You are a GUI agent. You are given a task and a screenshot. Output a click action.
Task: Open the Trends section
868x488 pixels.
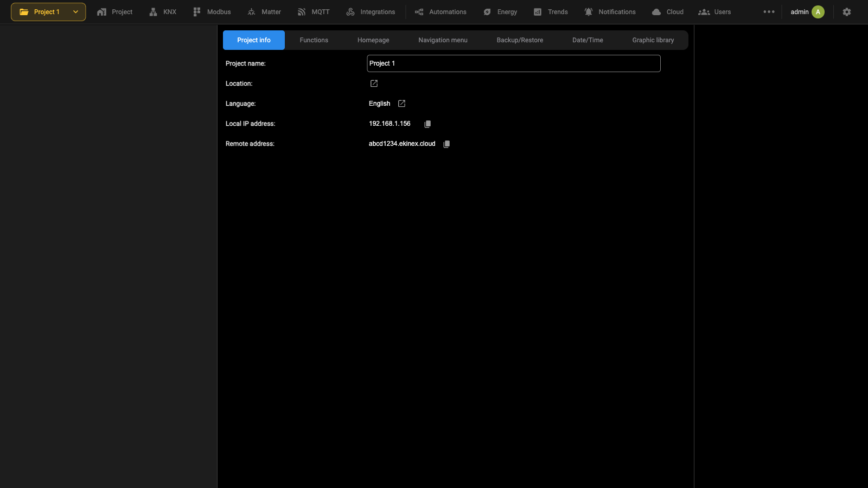(551, 12)
